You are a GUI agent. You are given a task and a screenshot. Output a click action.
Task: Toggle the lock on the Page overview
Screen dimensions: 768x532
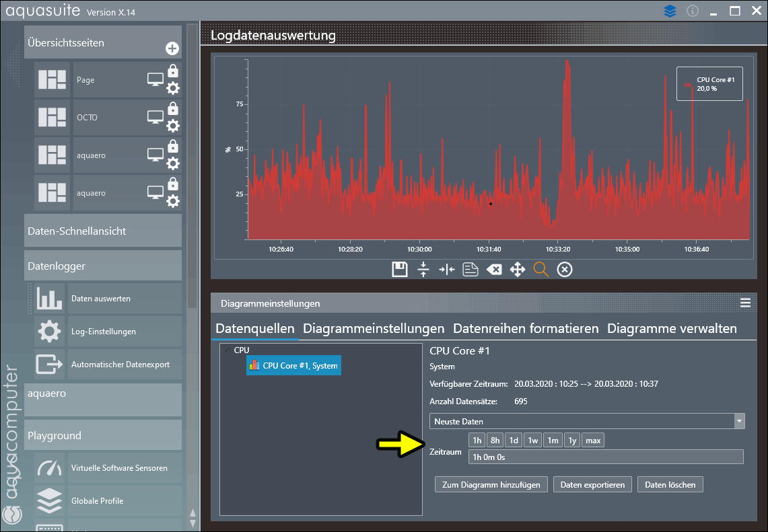pyautogui.click(x=173, y=71)
